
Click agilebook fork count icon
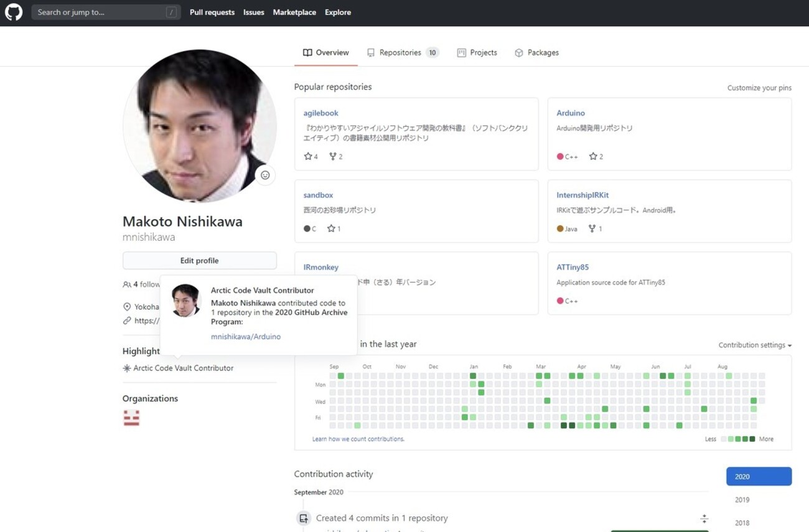(x=333, y=157)
